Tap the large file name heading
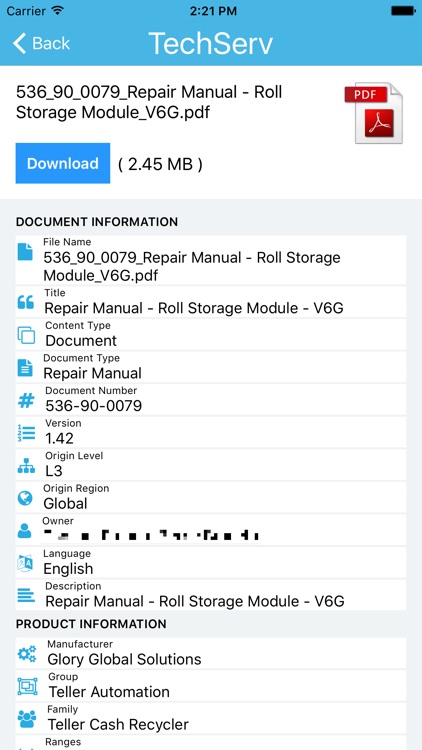 click(x=149, y=102)
